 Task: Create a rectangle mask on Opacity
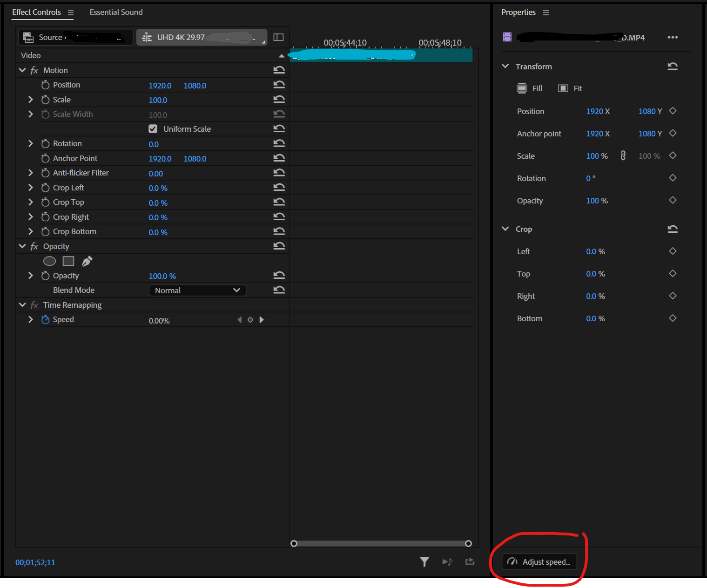point(68,261)
